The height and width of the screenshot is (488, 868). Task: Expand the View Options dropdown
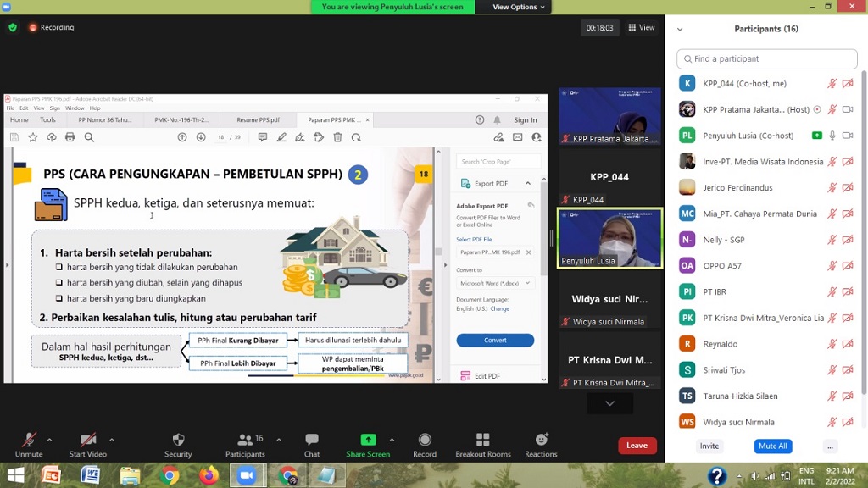click(x=520, y=7)
